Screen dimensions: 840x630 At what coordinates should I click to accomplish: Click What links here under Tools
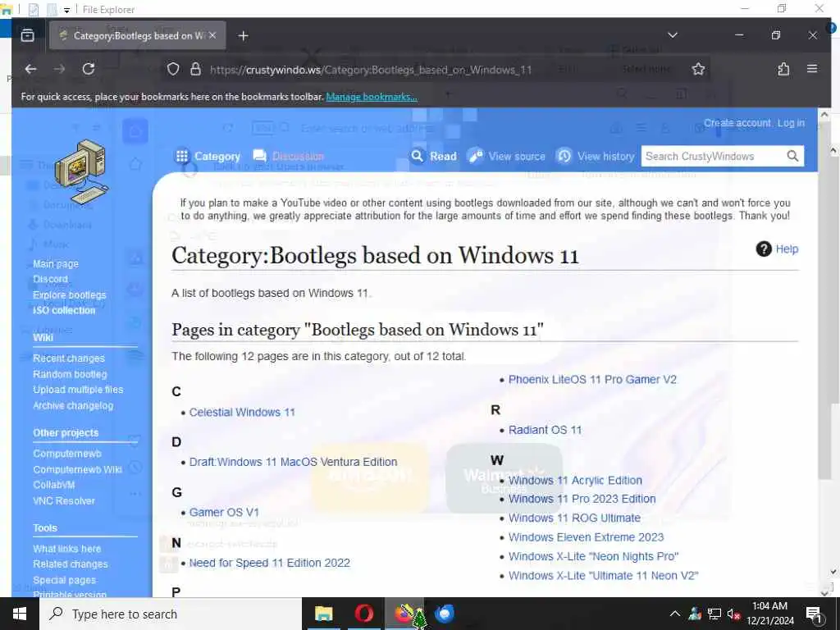click(x=67, y=549)
